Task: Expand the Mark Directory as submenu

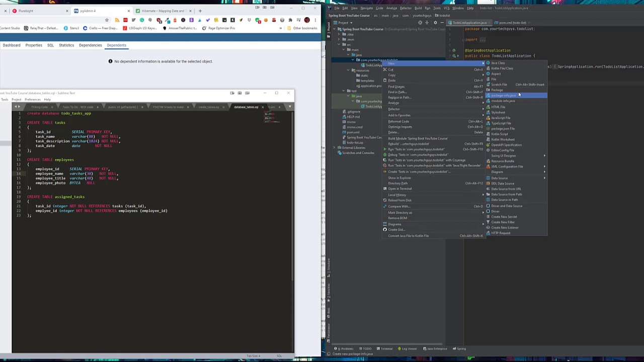Action: tap(434, 213)
